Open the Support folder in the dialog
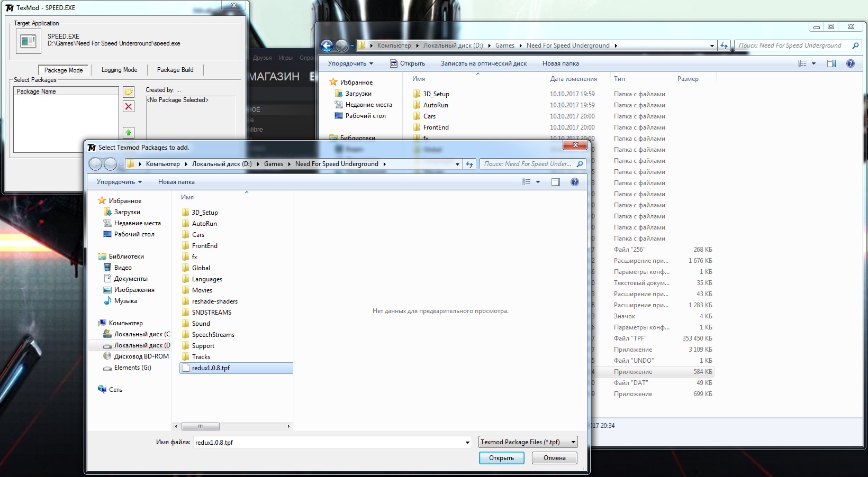The image size is (868, 477). (203, 346)
